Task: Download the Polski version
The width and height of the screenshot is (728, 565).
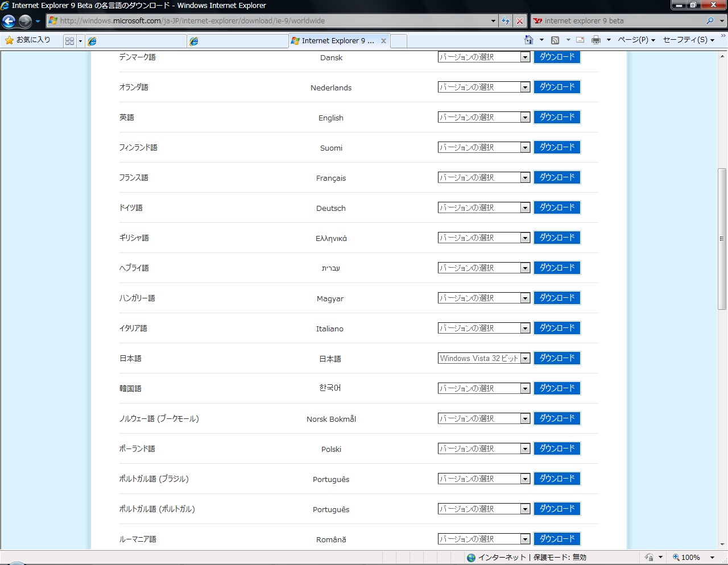Action: click(557, 448)
